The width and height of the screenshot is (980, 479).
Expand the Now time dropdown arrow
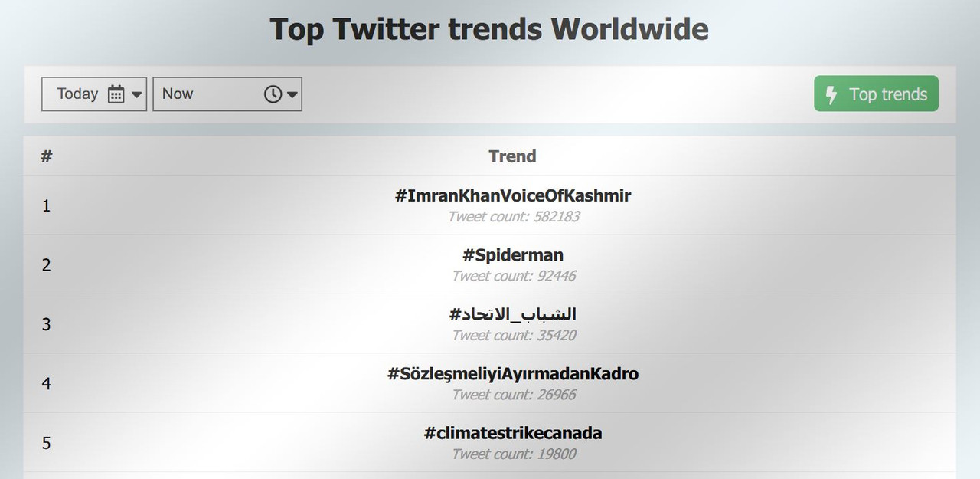point(292,95)
